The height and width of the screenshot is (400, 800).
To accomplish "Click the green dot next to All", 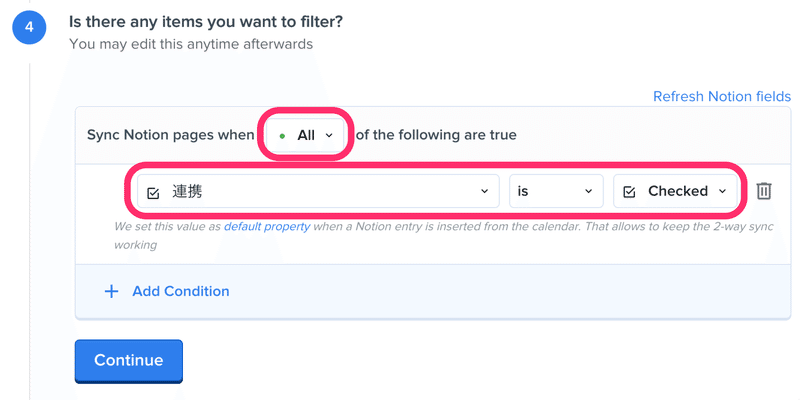I will 282,136.
